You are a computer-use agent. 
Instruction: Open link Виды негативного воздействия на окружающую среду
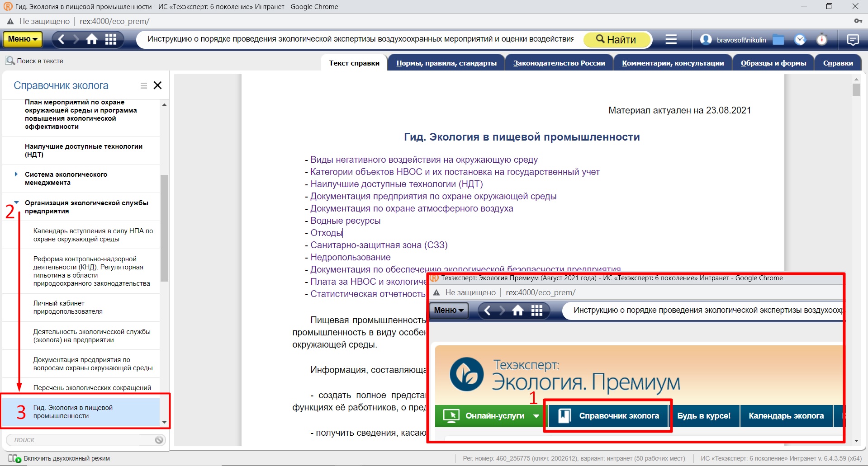coord(424,160)
